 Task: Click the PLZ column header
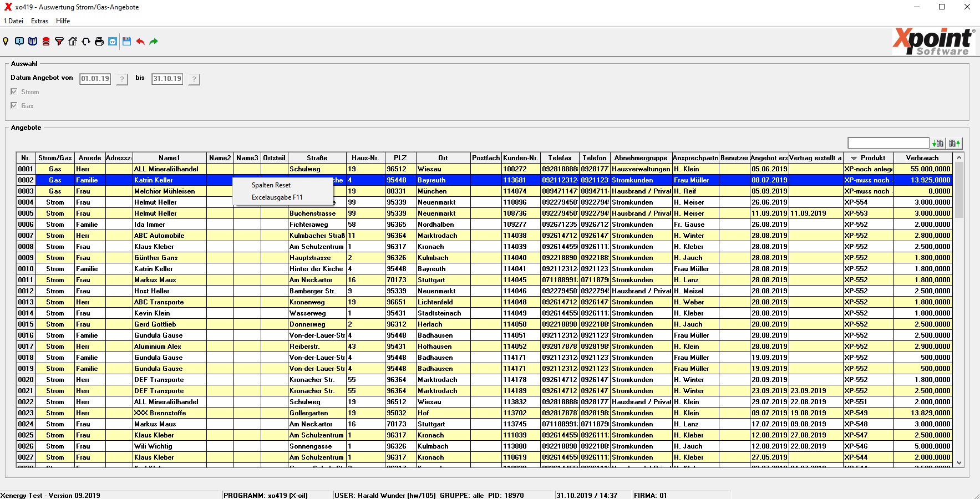[x=400, y=158]
